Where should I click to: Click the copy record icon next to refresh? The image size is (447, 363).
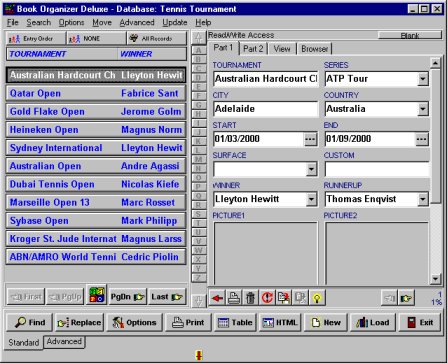pos(284,298)
